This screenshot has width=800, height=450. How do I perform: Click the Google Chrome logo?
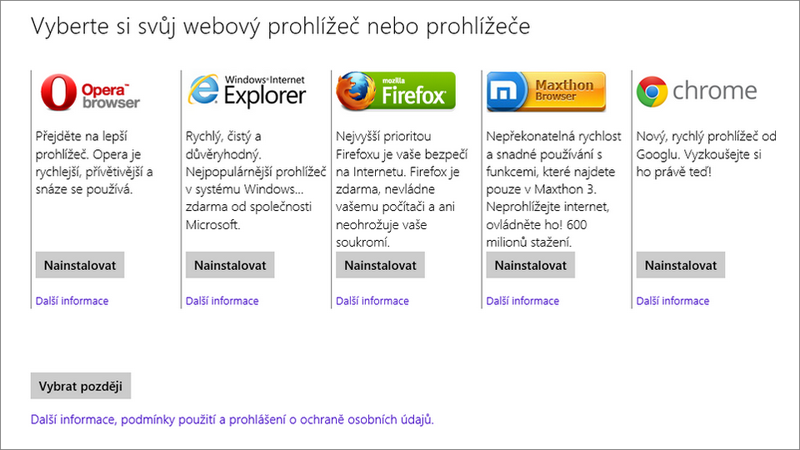[x=696, y=92]
